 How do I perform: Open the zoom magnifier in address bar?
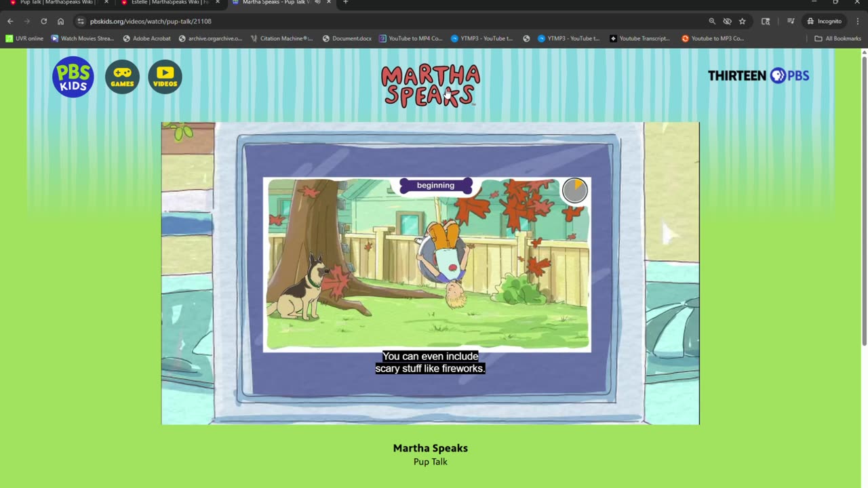712,21
